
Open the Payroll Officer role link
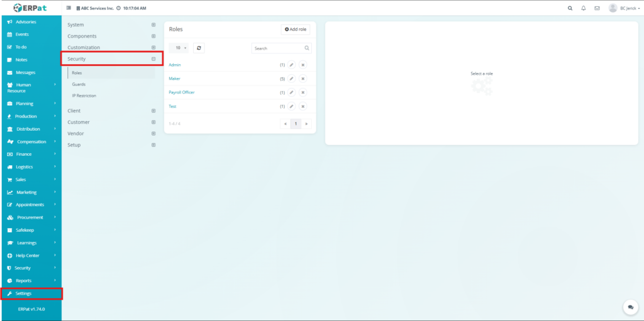pos(182,92)
